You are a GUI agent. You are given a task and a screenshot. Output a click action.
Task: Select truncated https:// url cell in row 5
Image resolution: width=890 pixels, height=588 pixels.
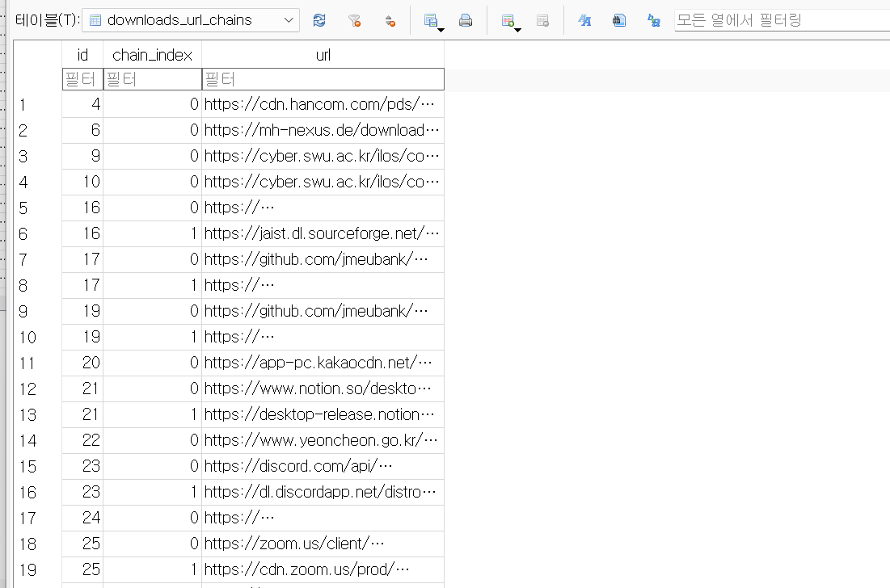pyautogui.click(x=323, y=208)
